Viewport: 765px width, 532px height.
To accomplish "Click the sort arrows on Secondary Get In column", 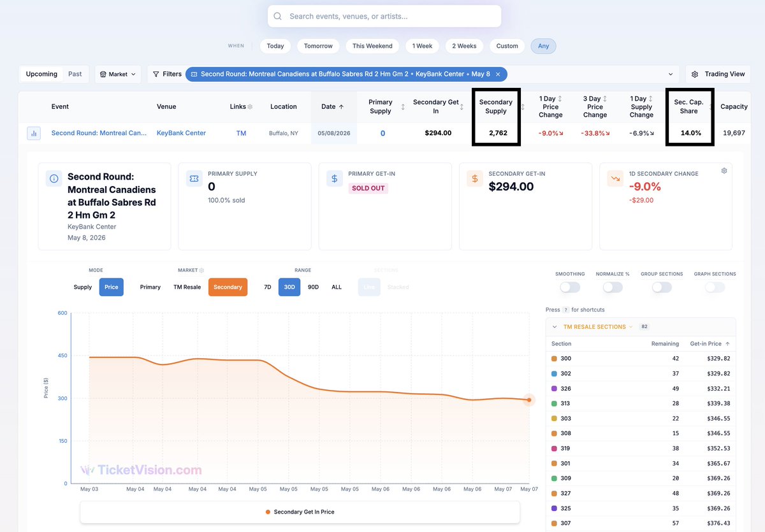I will 462,107.
